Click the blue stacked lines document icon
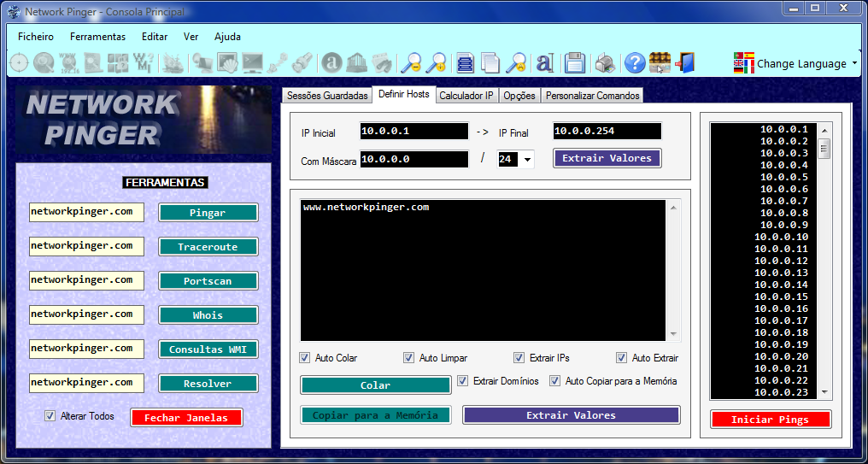Image resolution: width=868 pixels, height=464 pixels. (x=466, y=62)
